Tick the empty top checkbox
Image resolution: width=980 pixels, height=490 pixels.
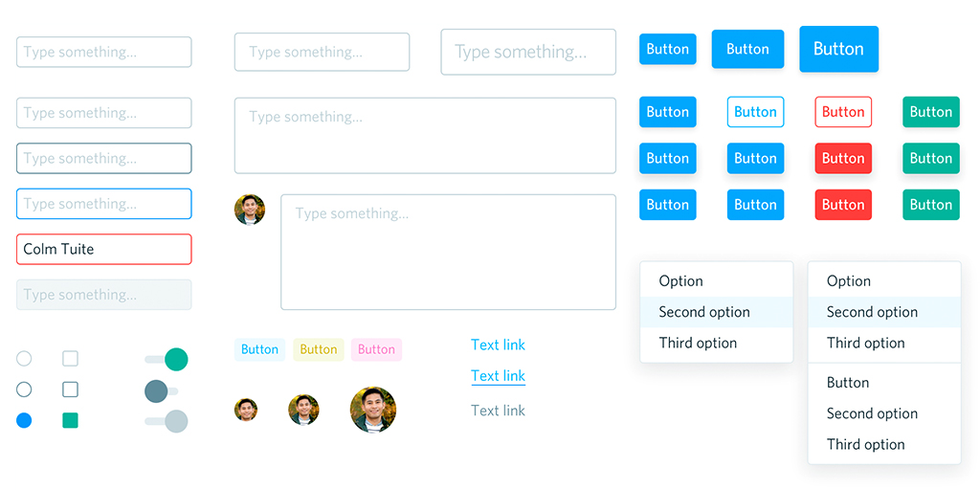pos(70,359)
